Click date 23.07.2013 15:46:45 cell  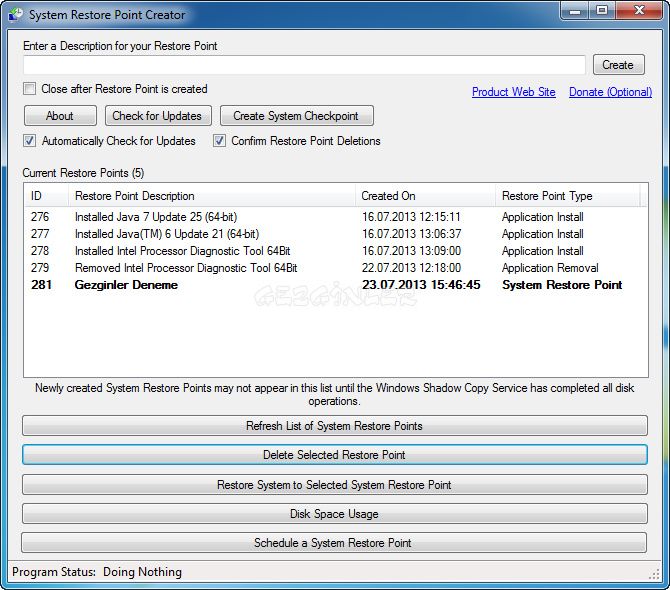click(x=421, y=285)
